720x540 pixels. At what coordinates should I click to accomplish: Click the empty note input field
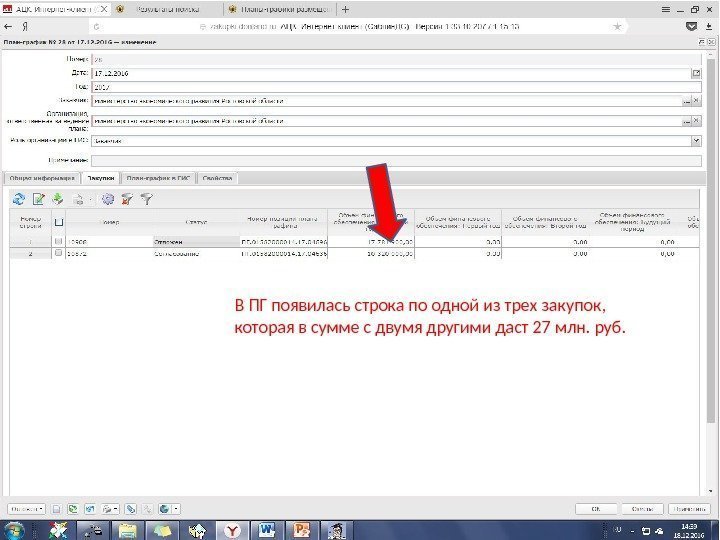396,160
